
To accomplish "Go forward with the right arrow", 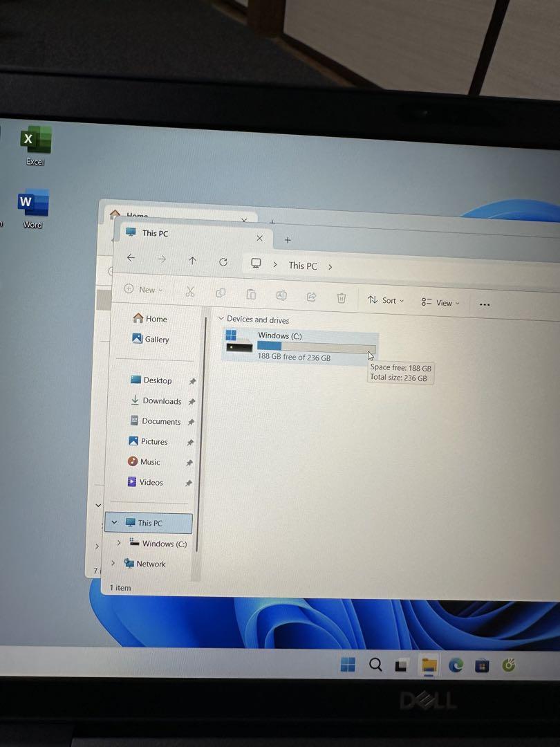I will tap(162, 259).
